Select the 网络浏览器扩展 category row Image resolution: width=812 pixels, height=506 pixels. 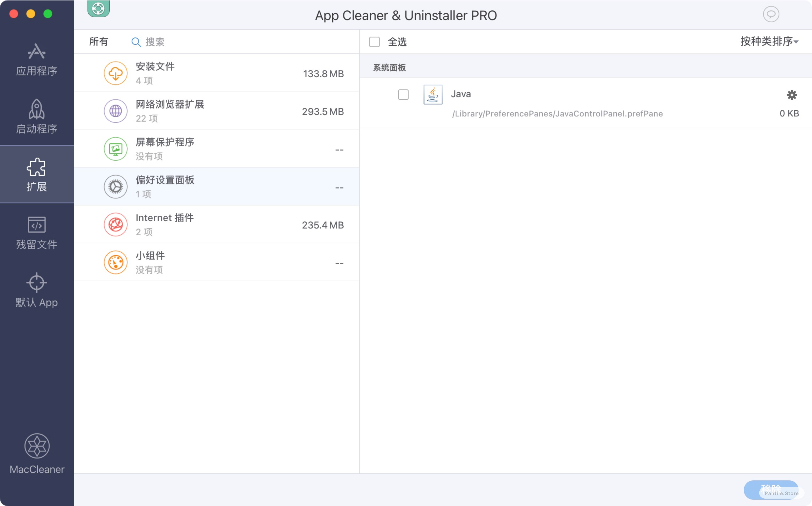click(217, 111)
